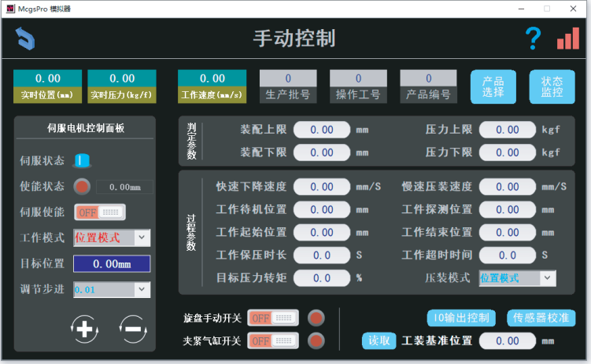Image resolution: width=591 pixels, height=364 pixels.
Task: Click the red bar chart icon
Action: pos(567,38)
